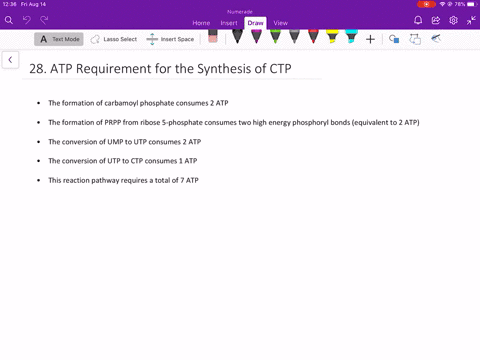Pick the black pen
Image resolution: width=480 pixels, height=360 pixels.
point(237,37)
